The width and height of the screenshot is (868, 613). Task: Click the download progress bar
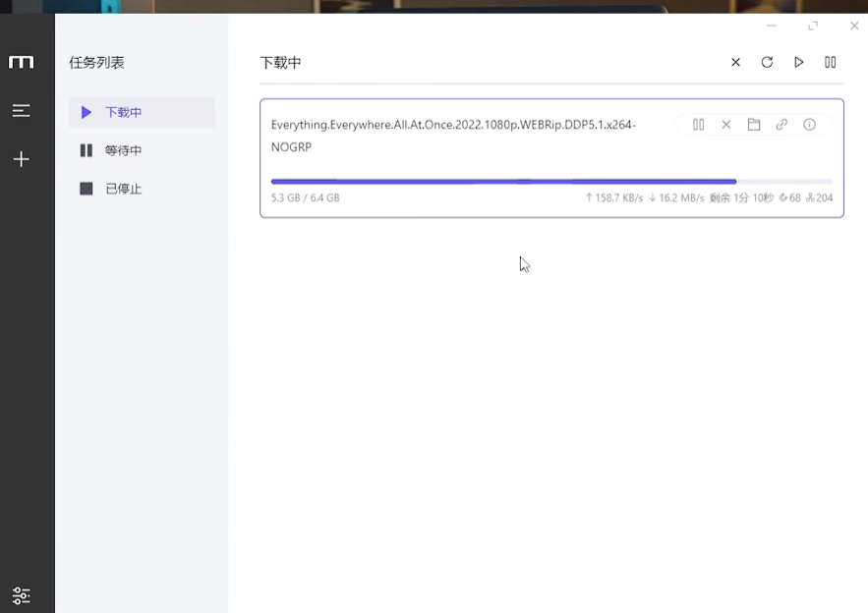(551, 182)
